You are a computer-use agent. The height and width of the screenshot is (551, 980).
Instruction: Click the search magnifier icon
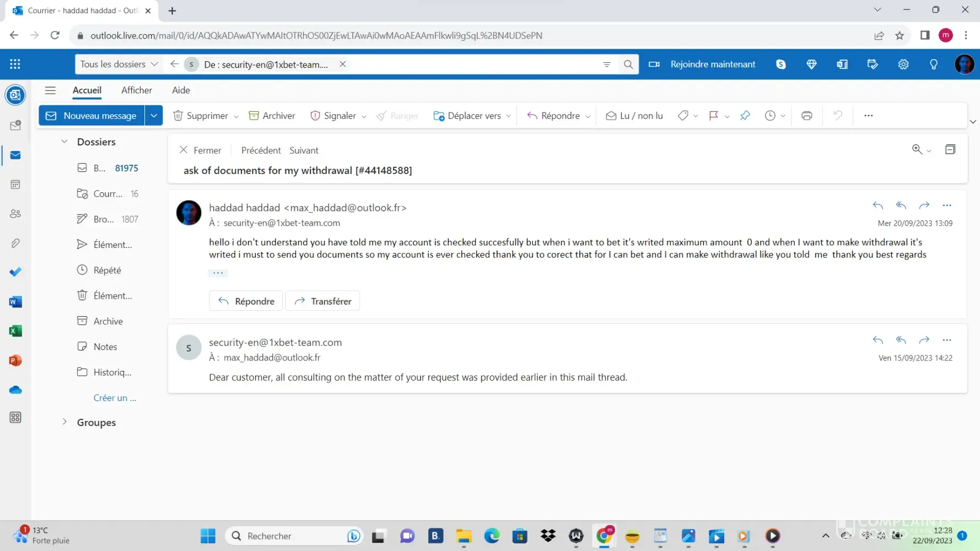[x=628, y=64]
